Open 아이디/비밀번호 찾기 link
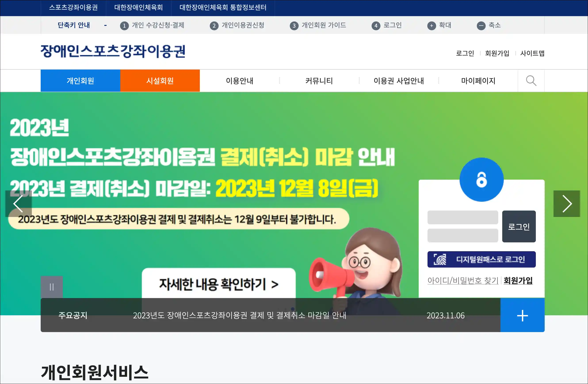The width and height of the screenshot is (588, 384). coord(463,280)
